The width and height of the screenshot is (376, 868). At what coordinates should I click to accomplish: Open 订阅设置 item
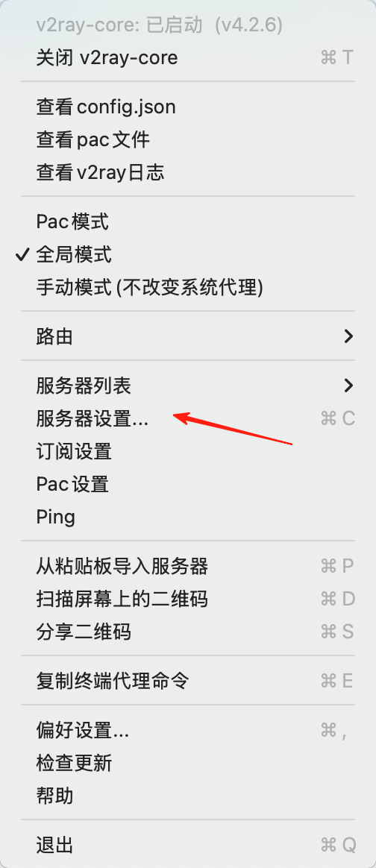[x=188, y=451]
